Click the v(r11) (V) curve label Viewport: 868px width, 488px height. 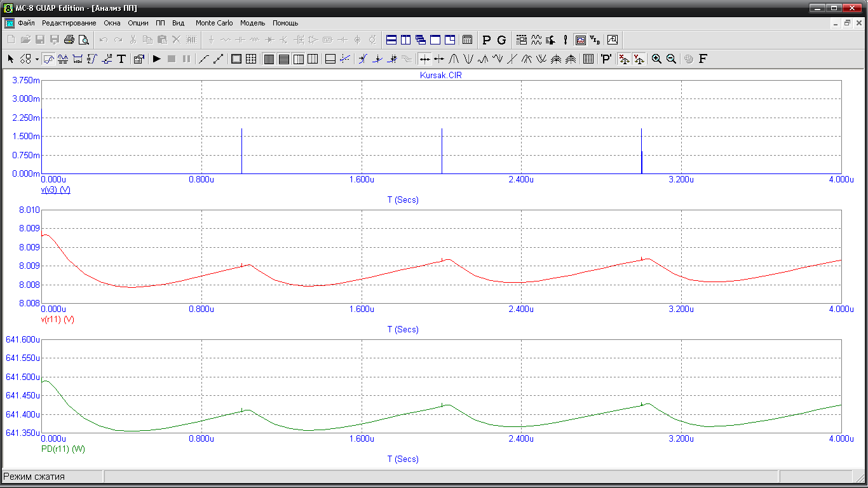[58, 319]
